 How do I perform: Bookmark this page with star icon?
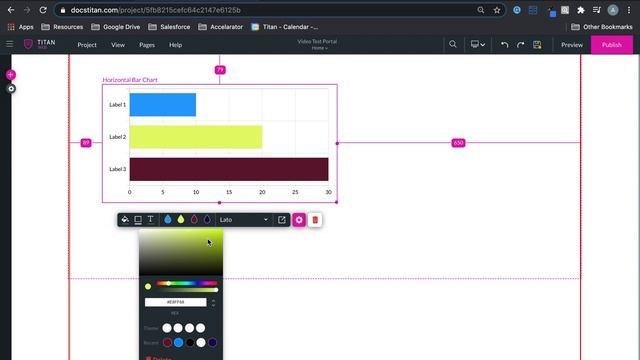[497, 10]
